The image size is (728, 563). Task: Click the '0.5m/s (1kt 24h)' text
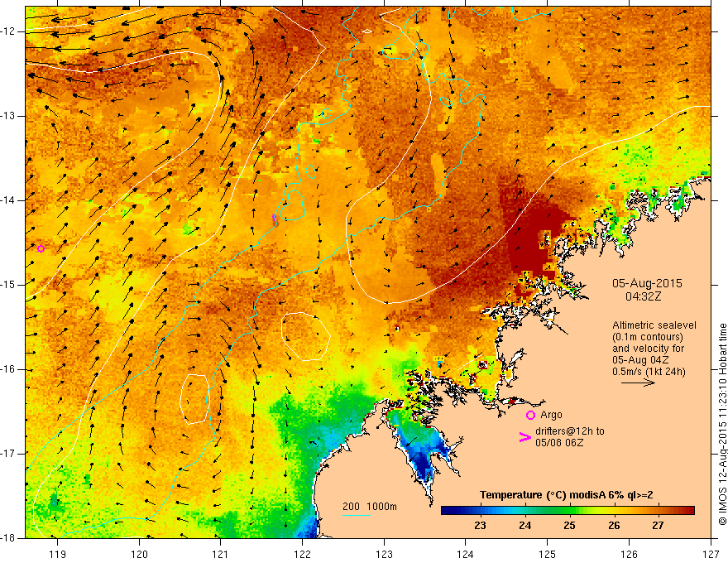[649, 372]
